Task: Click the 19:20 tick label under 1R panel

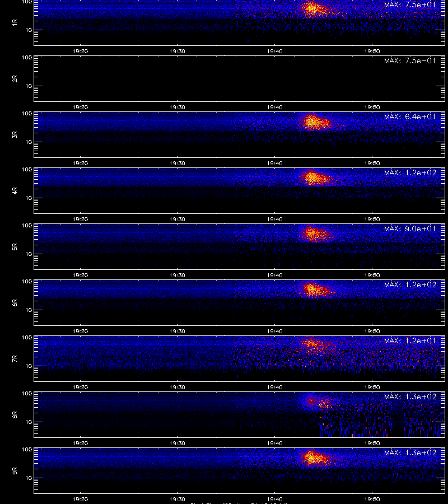Action: point(80,51)
